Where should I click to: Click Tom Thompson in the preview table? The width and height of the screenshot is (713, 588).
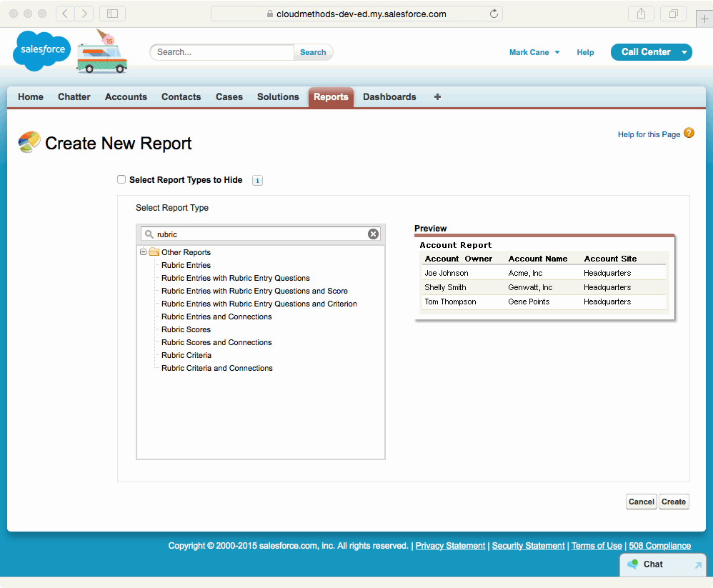[450, 302]
